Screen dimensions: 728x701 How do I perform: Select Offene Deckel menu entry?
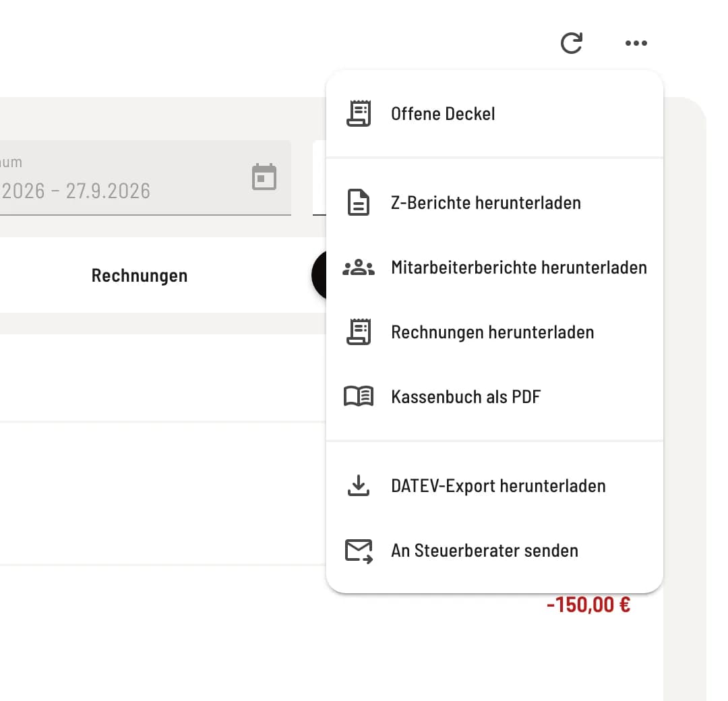[x=495, y=114]
